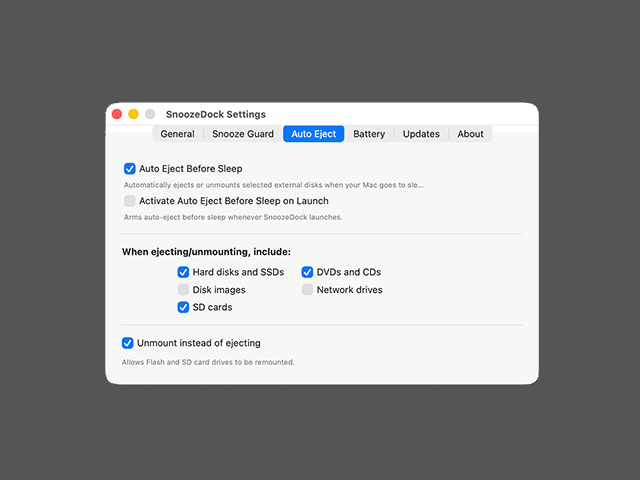Check the Disk images option
The image size is (640, 480).
[x=183, y=289]
